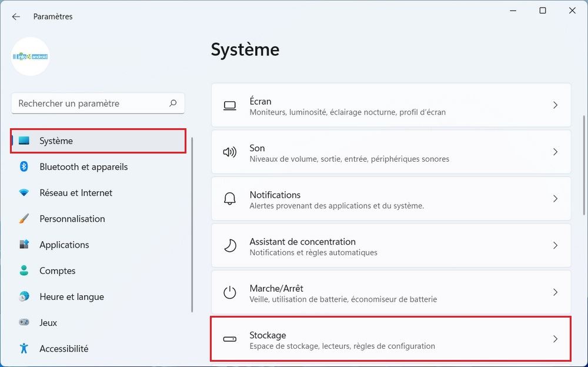588x367 pixels.
Task: Click the main content vertical scrollbar
Action: (583, 176)
